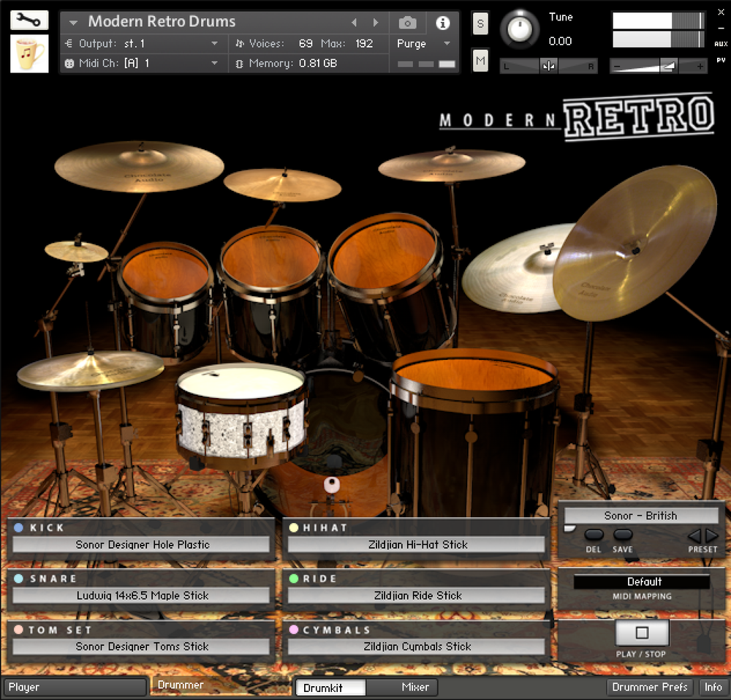Go to next instrument with right arrow

(376, 22)
